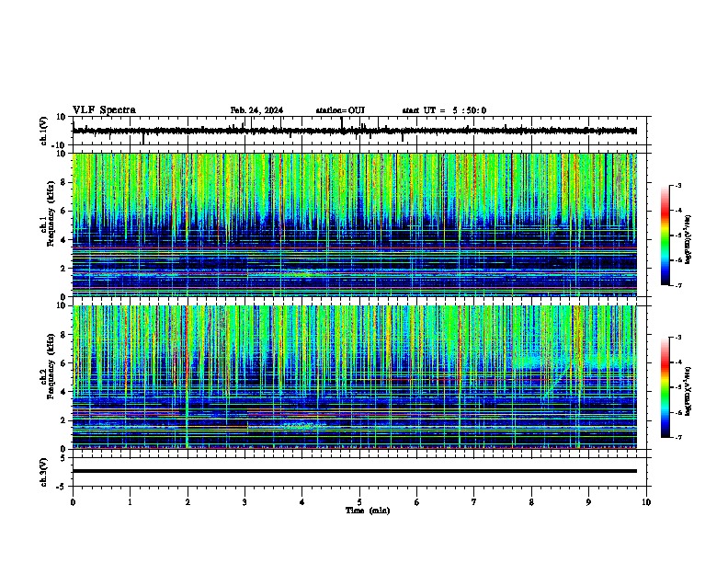
Task: Pick the ch.1 PSD color scale bar
Action: tap(665, 236)
